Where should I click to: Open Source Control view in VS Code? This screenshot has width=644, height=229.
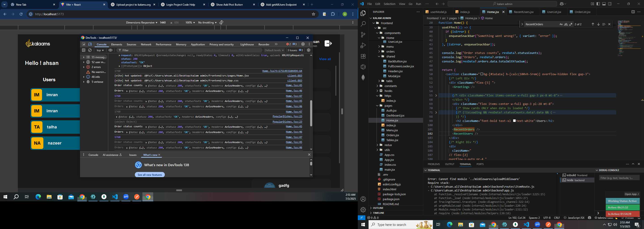click(363, 35)
